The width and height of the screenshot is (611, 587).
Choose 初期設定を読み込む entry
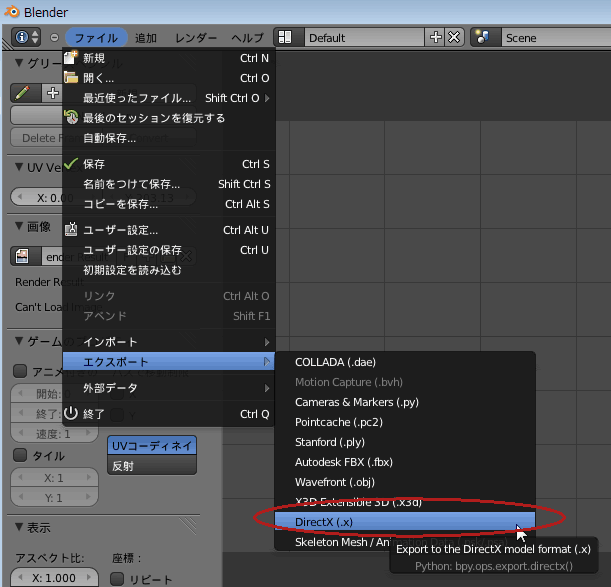168,270
